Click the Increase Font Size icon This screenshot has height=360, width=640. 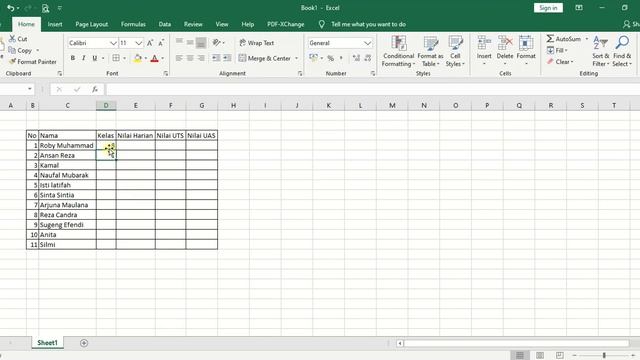point(150,43)
